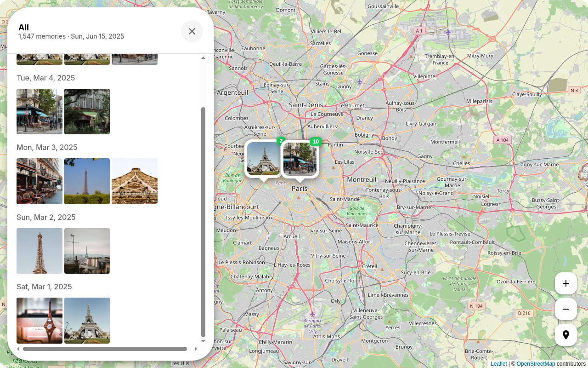
Task: Click the 'Sat, Mar 1, 2025' date heading
Action: pos(44,287)
